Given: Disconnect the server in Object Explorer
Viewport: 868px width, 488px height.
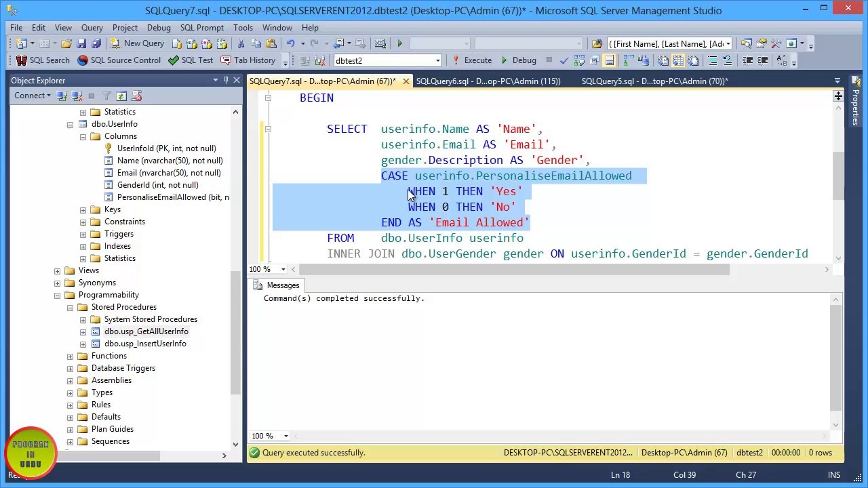Looking at the screenshot, I should click(77, 96).
